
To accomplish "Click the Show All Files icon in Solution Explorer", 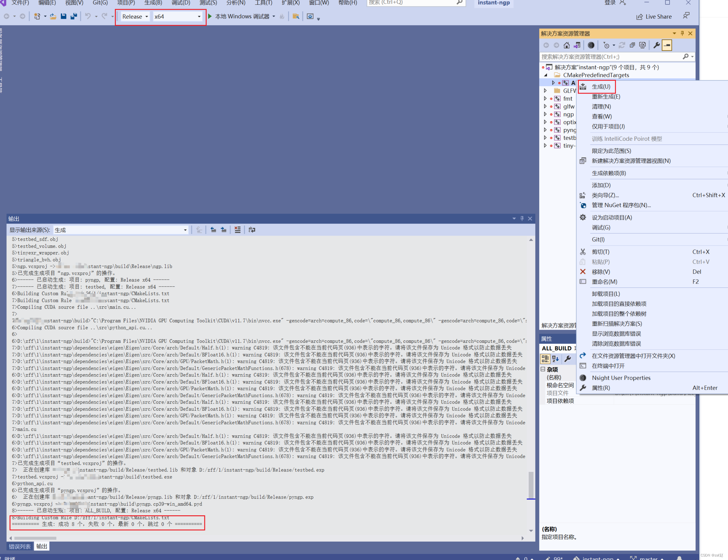I will (643, 45).
